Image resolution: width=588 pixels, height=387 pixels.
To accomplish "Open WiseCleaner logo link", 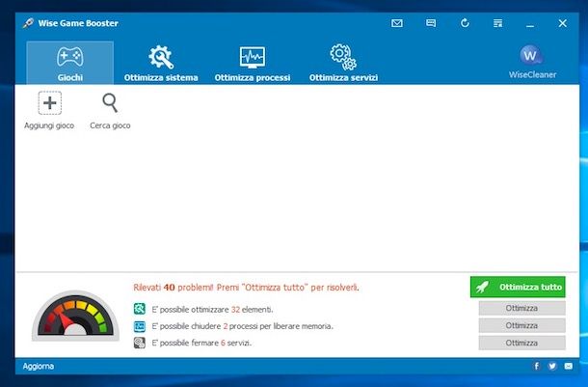I will click(x=532, y=62).
